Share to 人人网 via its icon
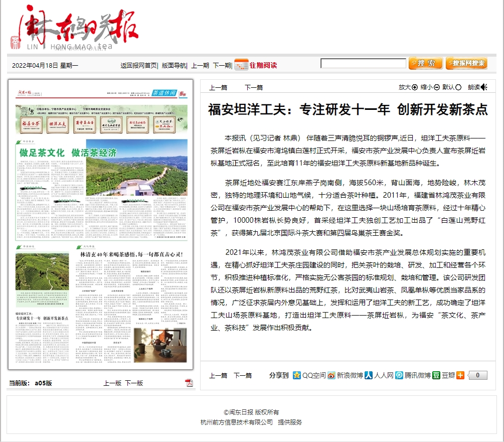The height and width of the screenshot is (442, 504). pyautogui.click(x=369, y=375)
